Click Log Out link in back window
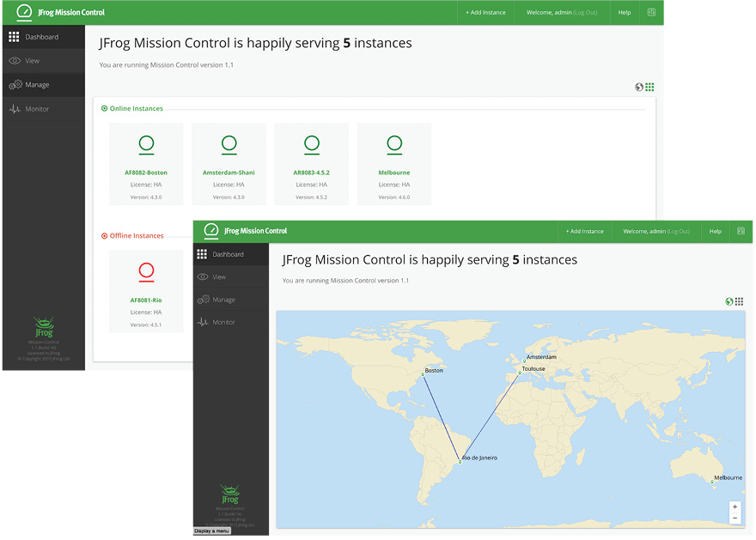The height and width of the screenshot is (540, 756). pos(585,13)
